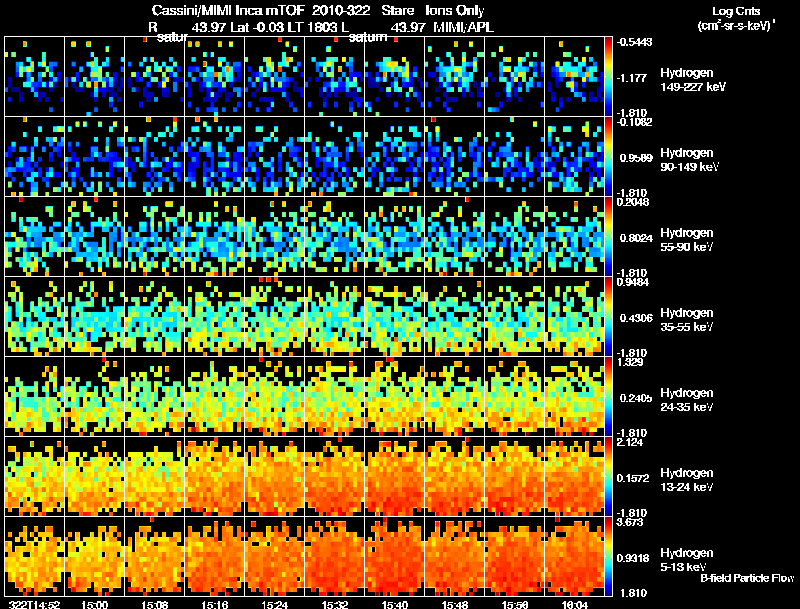800x609 pixels.
Task: Open the 90-149 keV image panel at 15:32
Action: pos(335,157)
